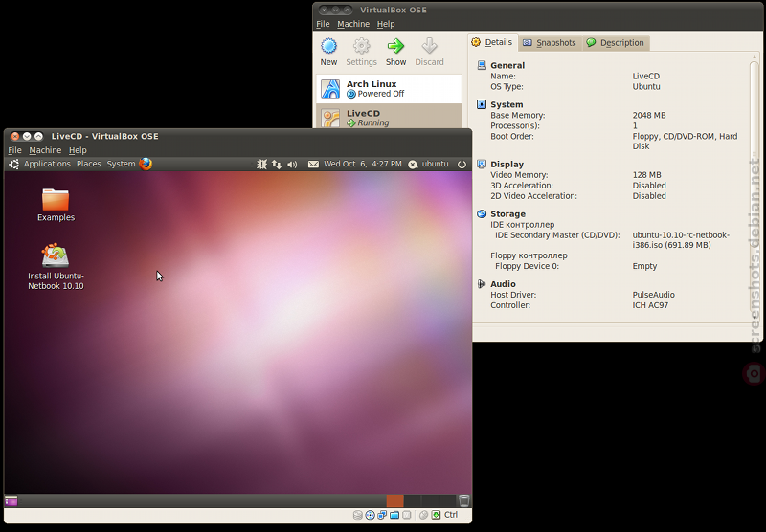This screenshot has width=766, height=532.
Task: Click the ICH AC97 controller value
Action: point(650,305)
